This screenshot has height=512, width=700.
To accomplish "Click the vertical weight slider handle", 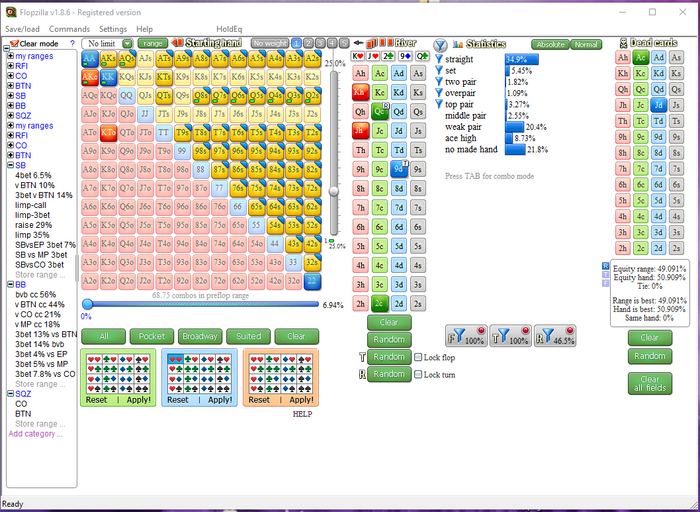I will pyautogui.click(x=333, y=191).
